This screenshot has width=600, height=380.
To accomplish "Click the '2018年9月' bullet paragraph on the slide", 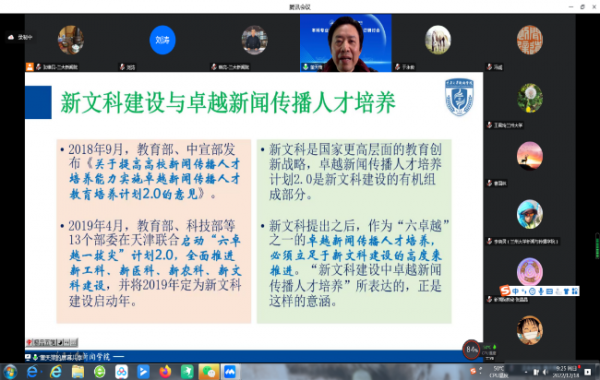I will click(x=153, y=171).
